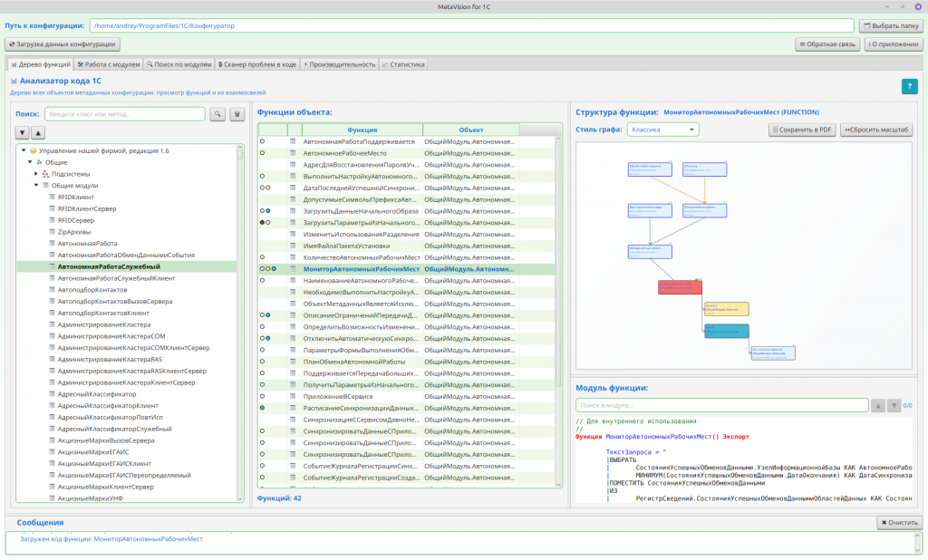Jump to previous match in module search
This screenshot has height=560, width=928.
877,405
